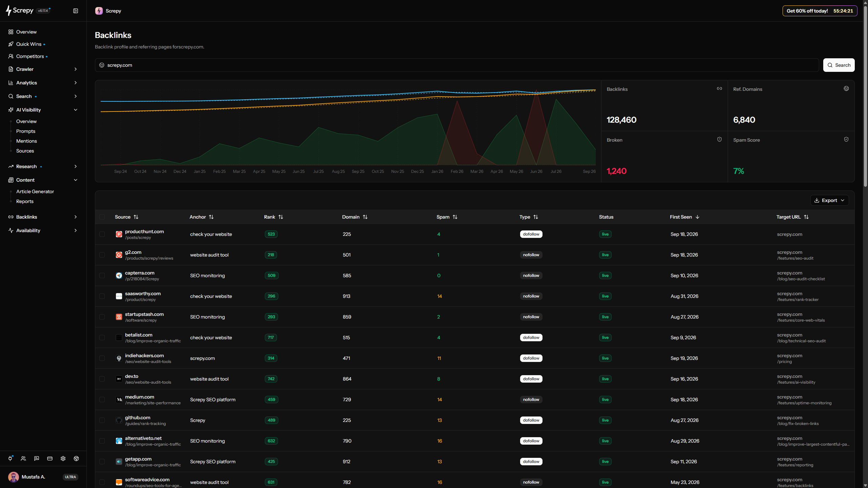Open the Export dropdown
The width and height of the screenshot is (868, 488).
(x=829, y=200)
